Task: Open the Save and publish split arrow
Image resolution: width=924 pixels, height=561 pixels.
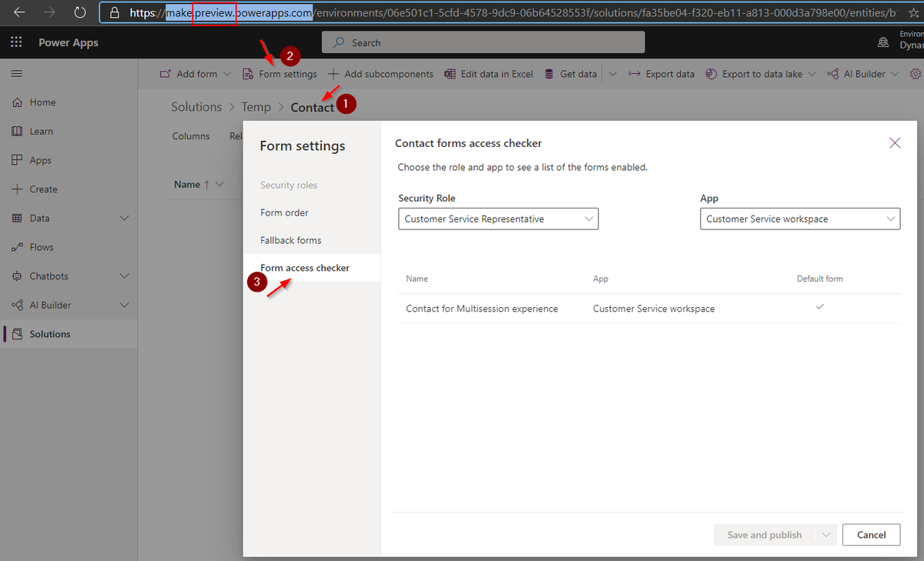Action: coord(827,535)
